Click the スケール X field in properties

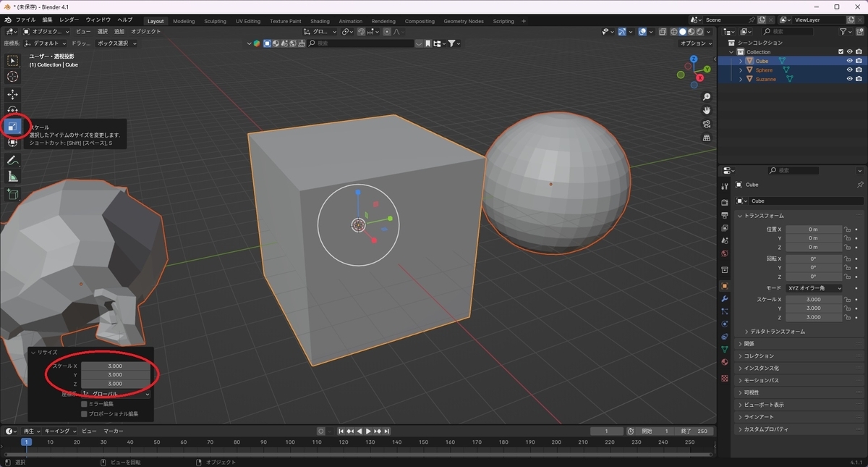pos(814,300)
